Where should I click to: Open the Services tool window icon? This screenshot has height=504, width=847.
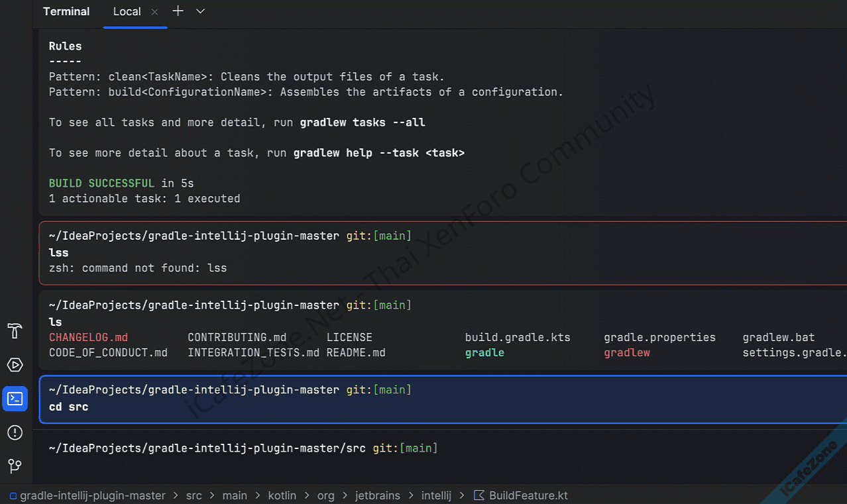[15, 365]
